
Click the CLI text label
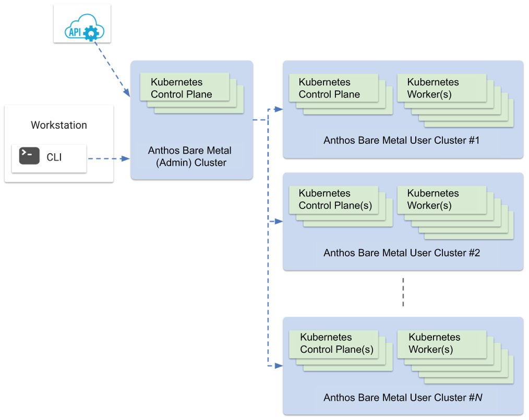[x=54, y=157]
